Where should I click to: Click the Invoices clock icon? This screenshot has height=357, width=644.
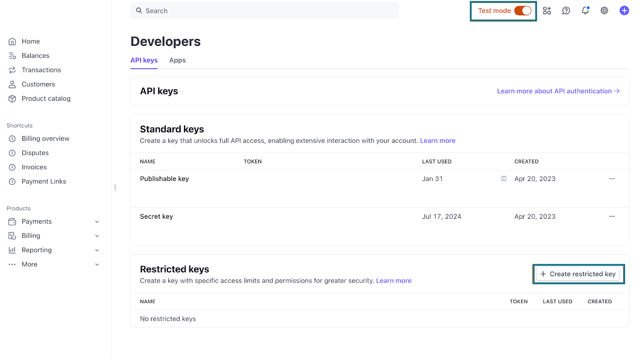click(x=12, y=167)
